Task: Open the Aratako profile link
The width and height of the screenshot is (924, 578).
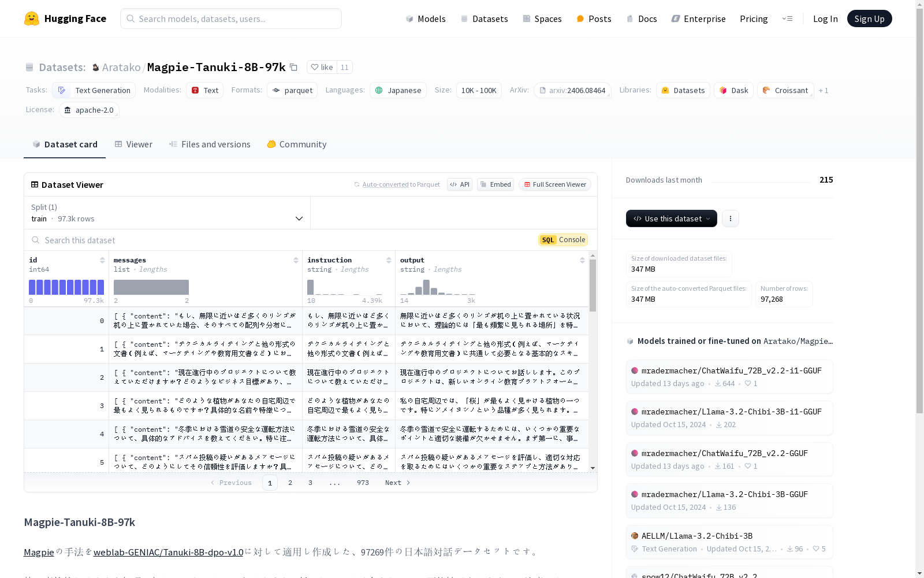Action: [121, 67]
